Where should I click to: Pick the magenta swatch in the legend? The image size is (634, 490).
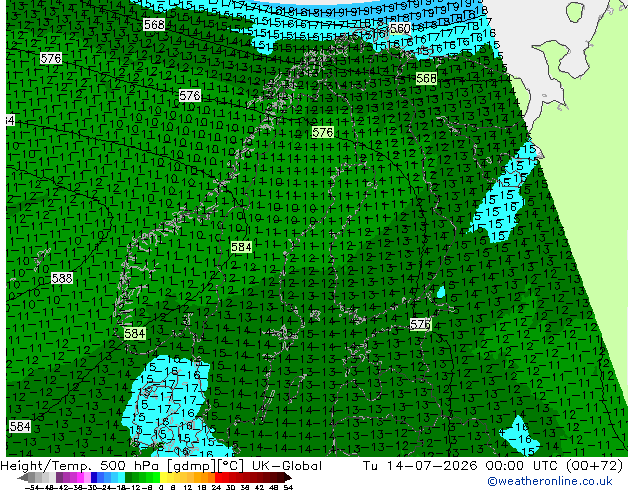[x=80, y=478]
